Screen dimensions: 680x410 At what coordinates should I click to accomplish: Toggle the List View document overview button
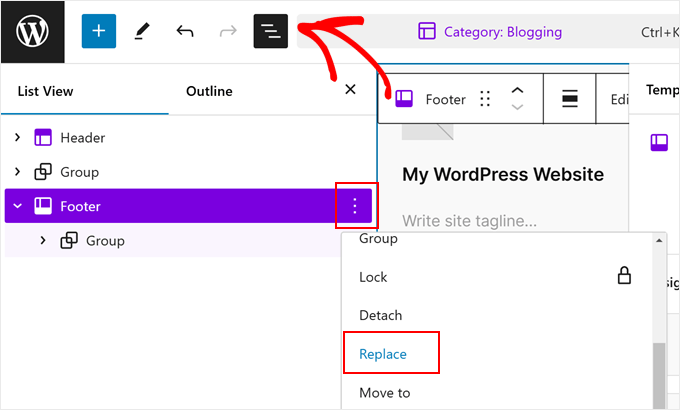(271, 31)
